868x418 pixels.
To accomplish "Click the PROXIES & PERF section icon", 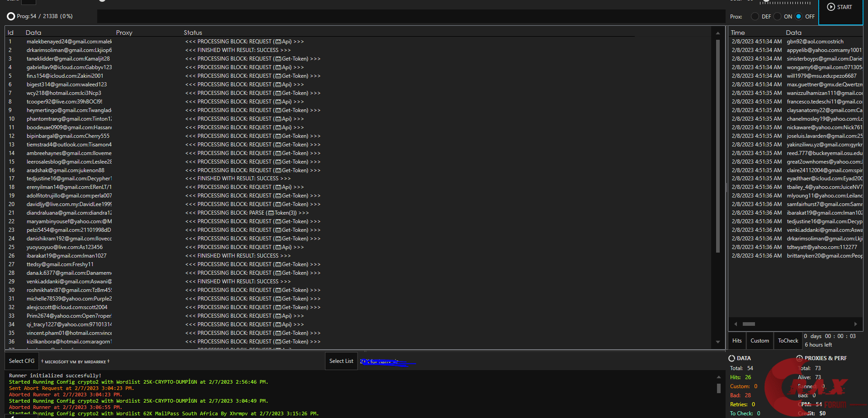I will click(x=799, y=358).
